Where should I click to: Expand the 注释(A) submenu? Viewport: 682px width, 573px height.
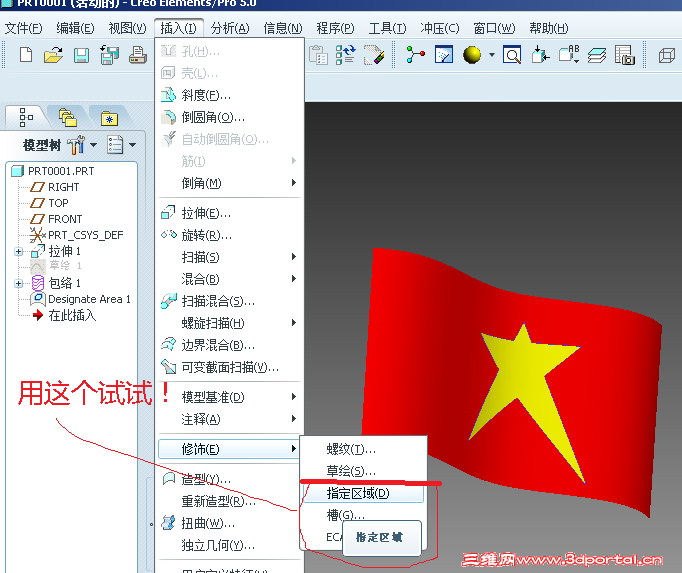[x=230, y=419]
